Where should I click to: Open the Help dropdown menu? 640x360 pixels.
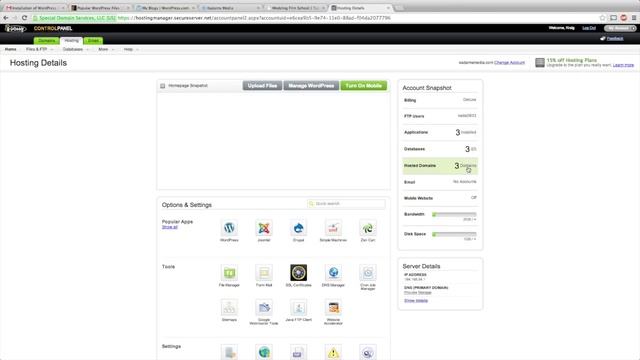pyautogui.click(x=131, y=49)
